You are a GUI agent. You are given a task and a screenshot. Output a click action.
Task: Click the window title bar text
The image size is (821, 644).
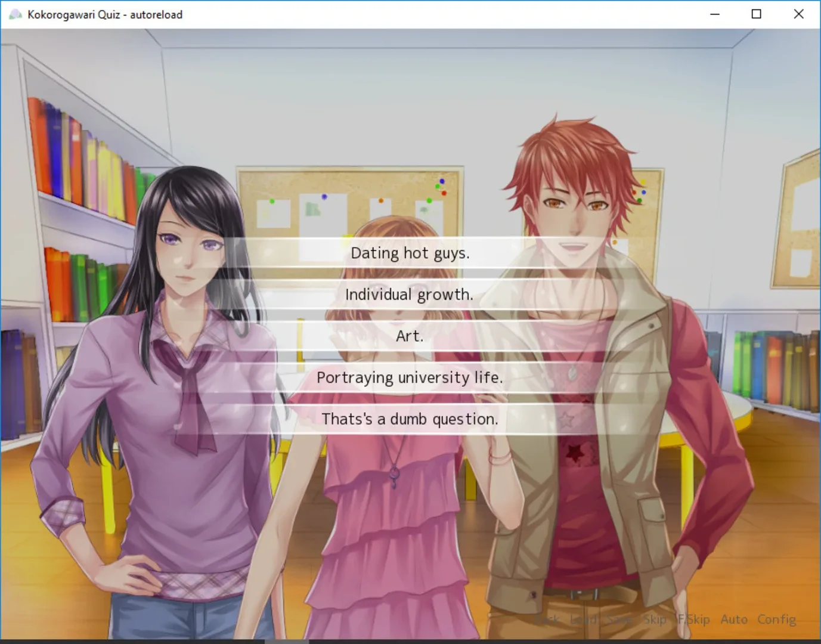pos(105,14)
